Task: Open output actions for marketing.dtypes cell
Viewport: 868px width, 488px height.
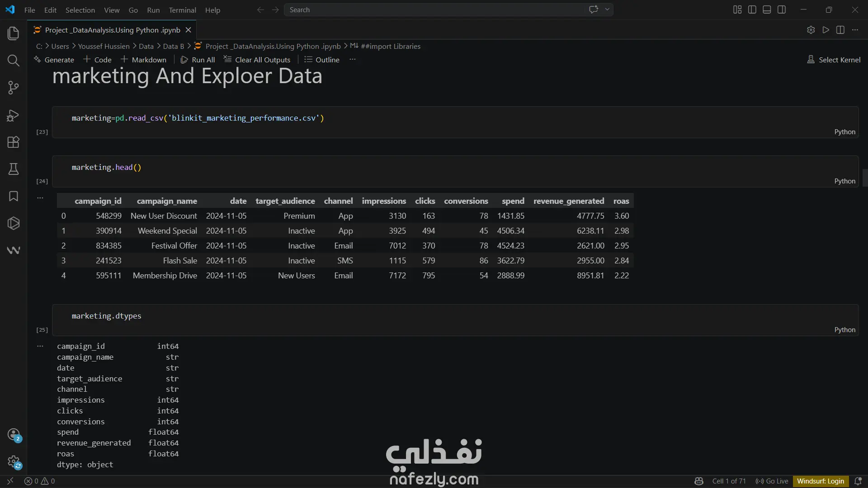Action: (x=40, y=346)
